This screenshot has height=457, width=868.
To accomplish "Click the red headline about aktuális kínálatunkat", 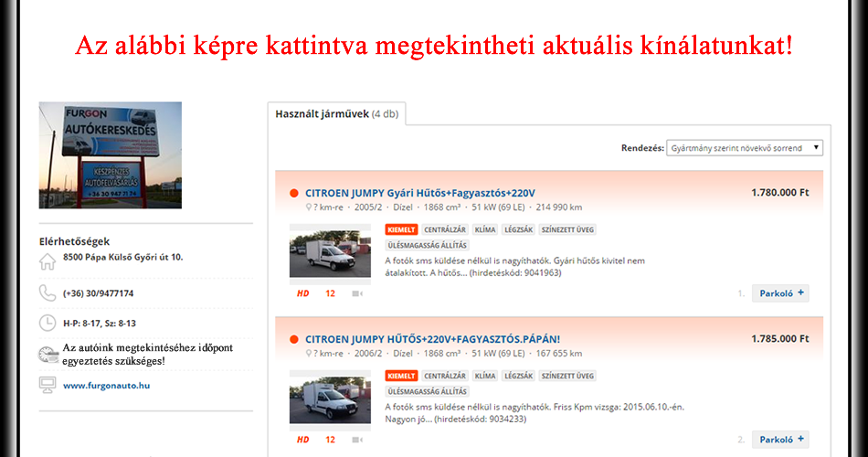I will pos(433,46).
